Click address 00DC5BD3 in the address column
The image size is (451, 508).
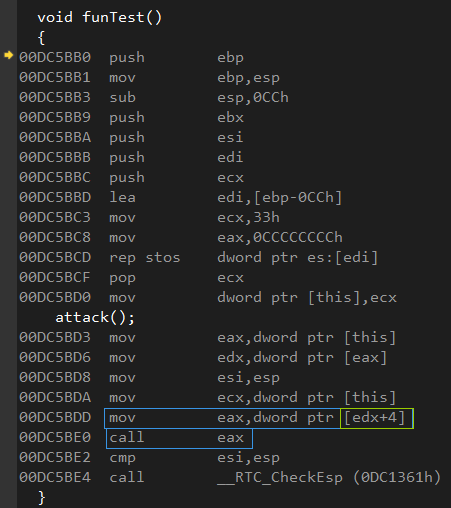click(55, 338)
